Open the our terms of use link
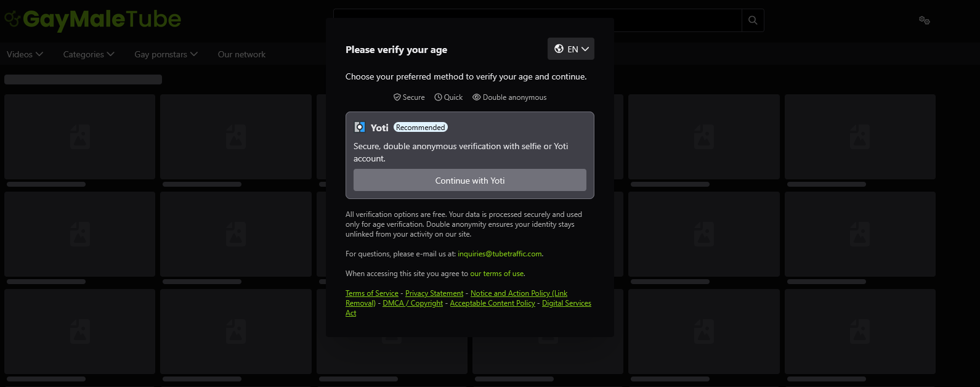 click(x=497, y=274)
